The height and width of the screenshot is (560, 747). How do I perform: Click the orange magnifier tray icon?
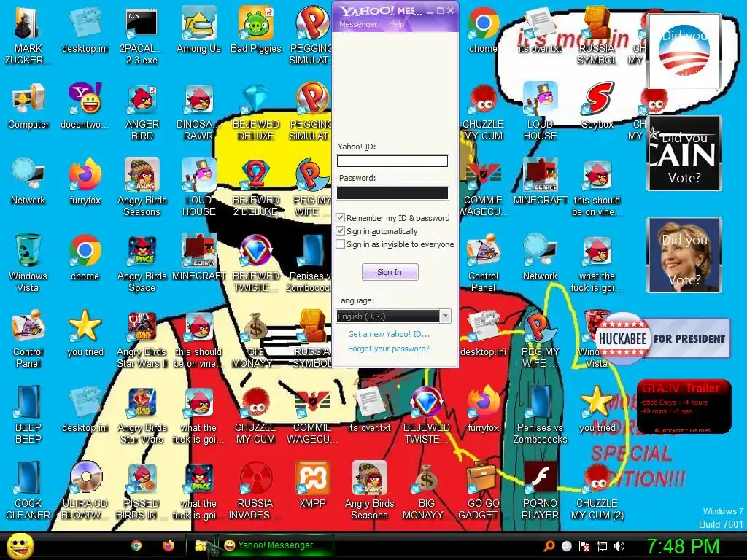click(549, 546)
